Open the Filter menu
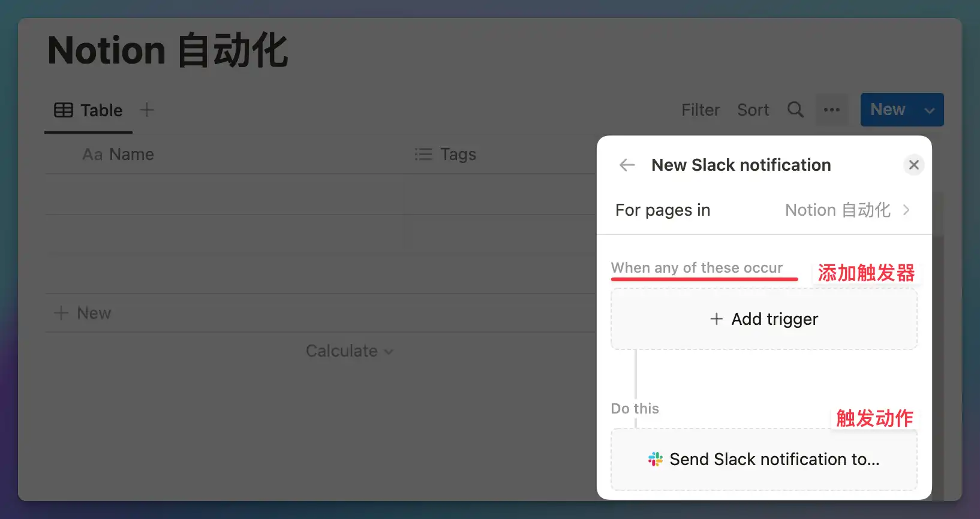The image size is (980, 519). click(700, 110)
